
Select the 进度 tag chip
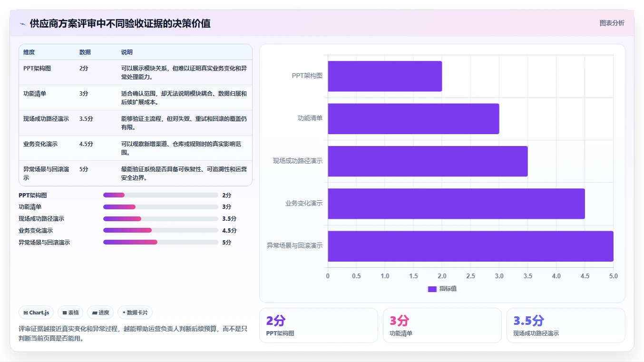100,313
